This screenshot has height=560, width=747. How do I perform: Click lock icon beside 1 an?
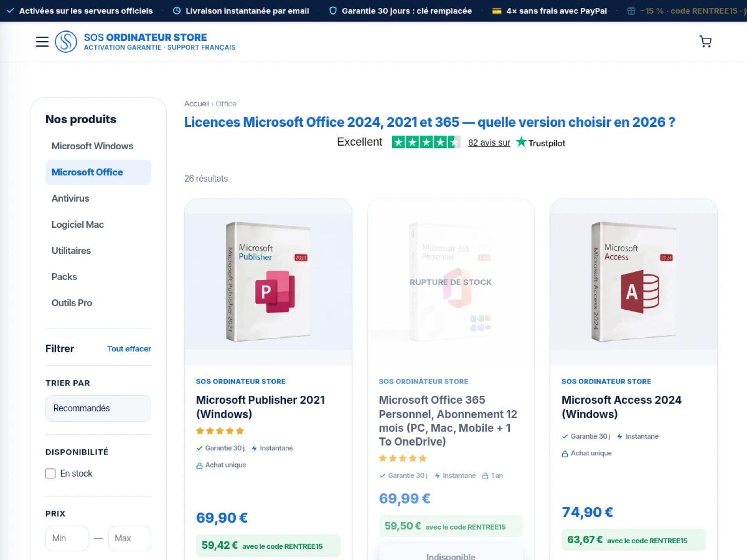click(485, 476)
